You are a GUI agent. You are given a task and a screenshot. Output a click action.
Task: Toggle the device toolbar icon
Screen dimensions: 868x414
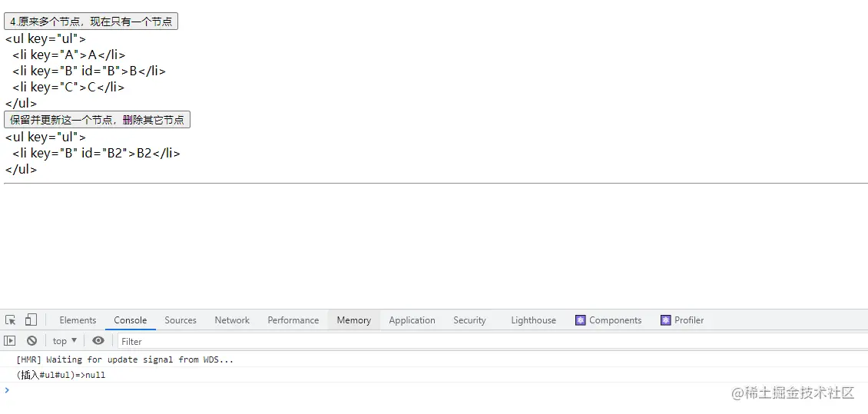31,320
